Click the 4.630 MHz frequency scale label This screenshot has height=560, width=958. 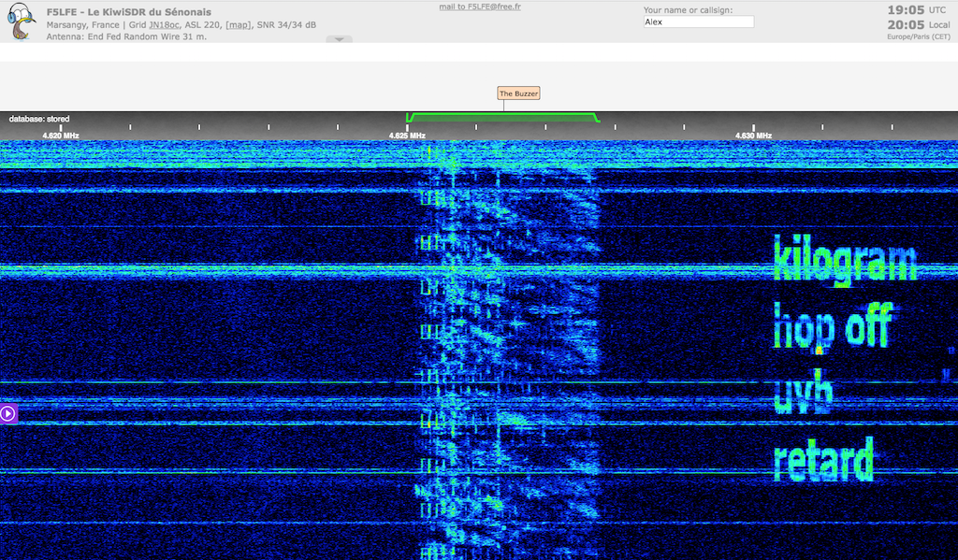(x=753, y=136)
